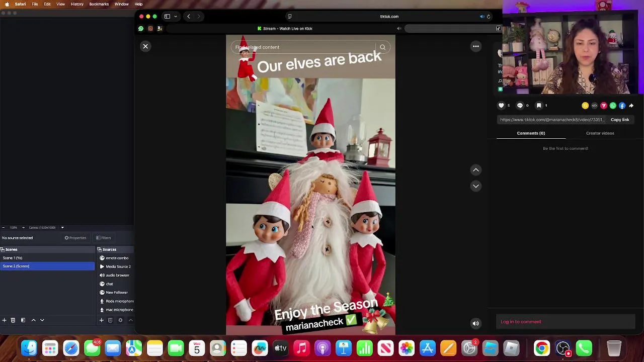Move scene up arrow
The image size is (644, 362).
pos(33,320)
